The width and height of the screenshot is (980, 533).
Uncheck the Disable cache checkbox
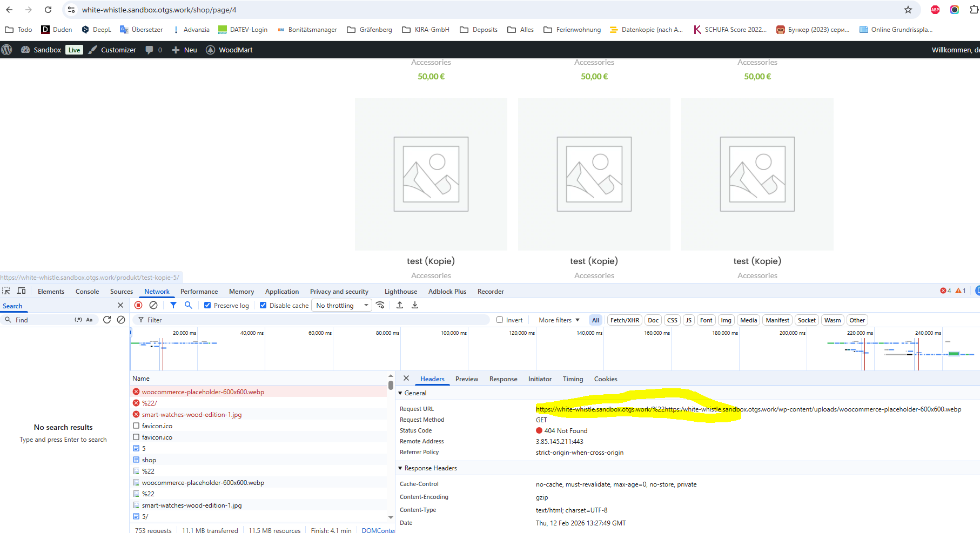(x=263, y=305)
